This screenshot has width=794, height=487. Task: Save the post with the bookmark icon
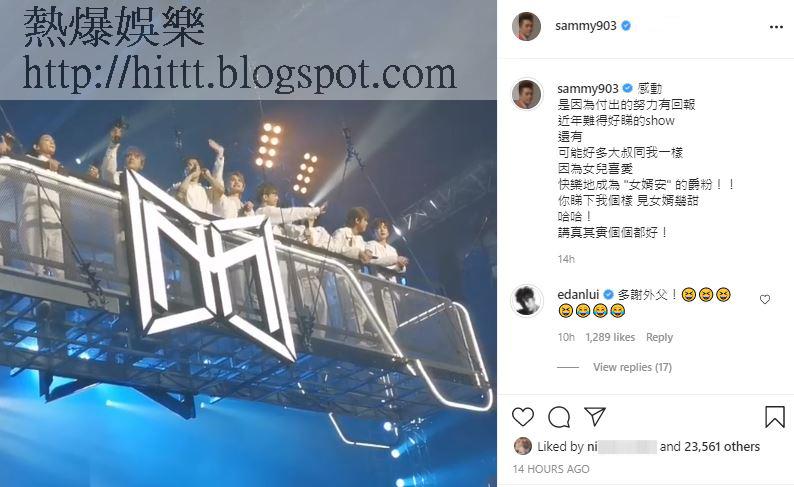tap(775, 417)
